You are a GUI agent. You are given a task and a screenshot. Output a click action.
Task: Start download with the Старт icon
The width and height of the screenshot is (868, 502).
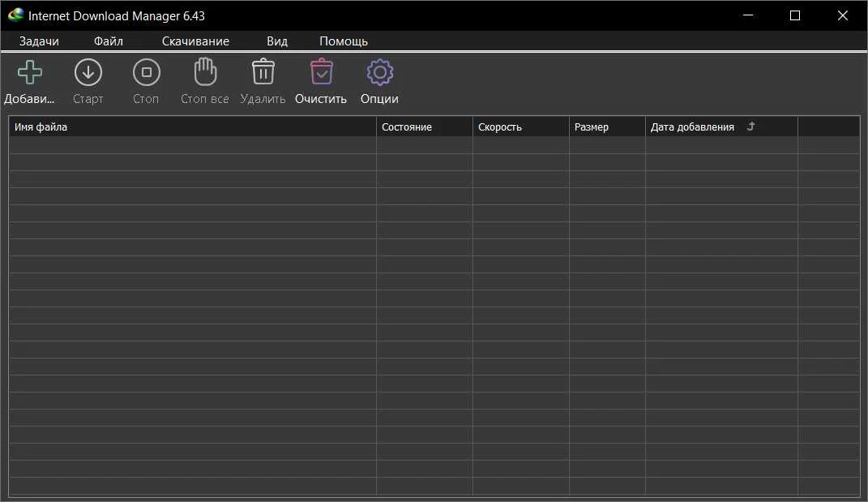[x=88, y=72]
